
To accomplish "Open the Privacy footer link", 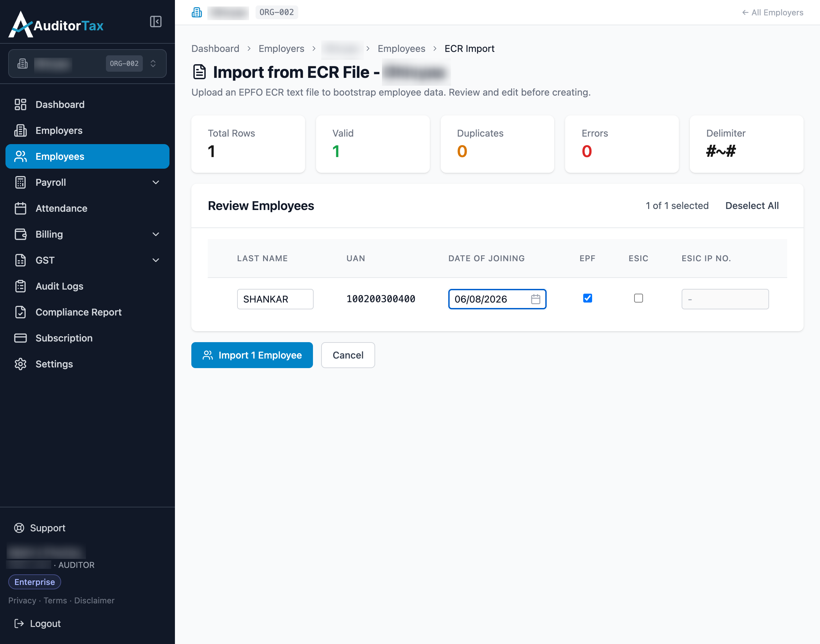I will [22, 601].
